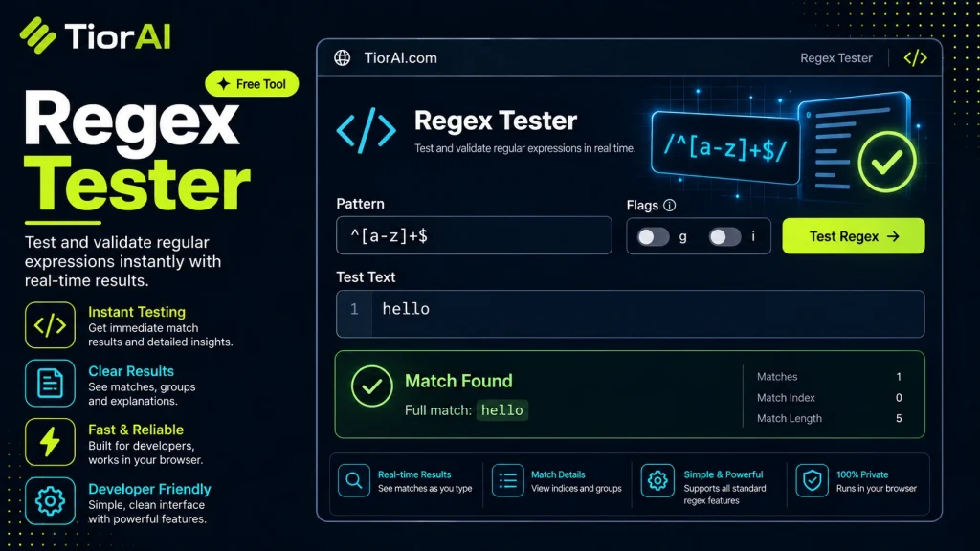
Task: Click the Free Tool badge
Action: (x=252, y=84)
